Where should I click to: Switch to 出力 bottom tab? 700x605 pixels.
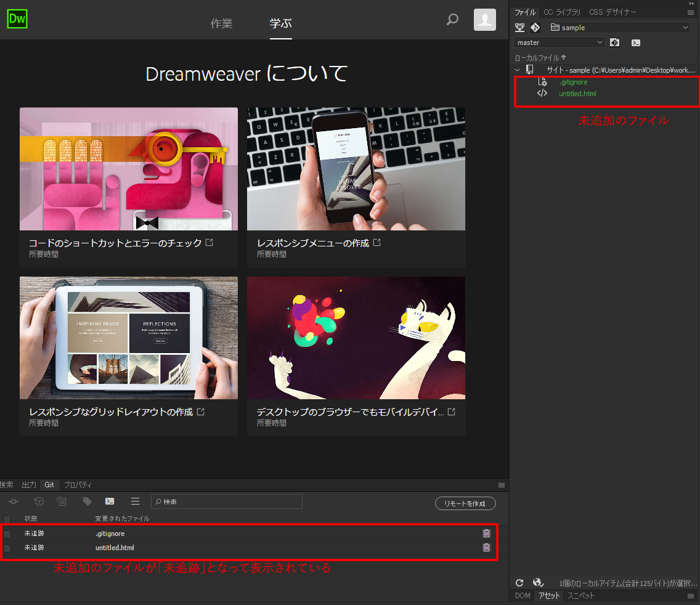click(29, 485)
